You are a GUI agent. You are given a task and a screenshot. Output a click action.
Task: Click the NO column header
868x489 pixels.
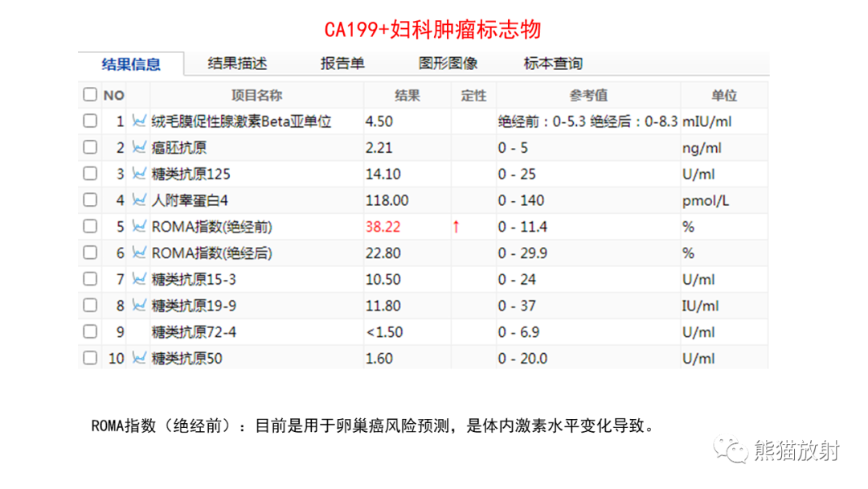click(113, 95)
